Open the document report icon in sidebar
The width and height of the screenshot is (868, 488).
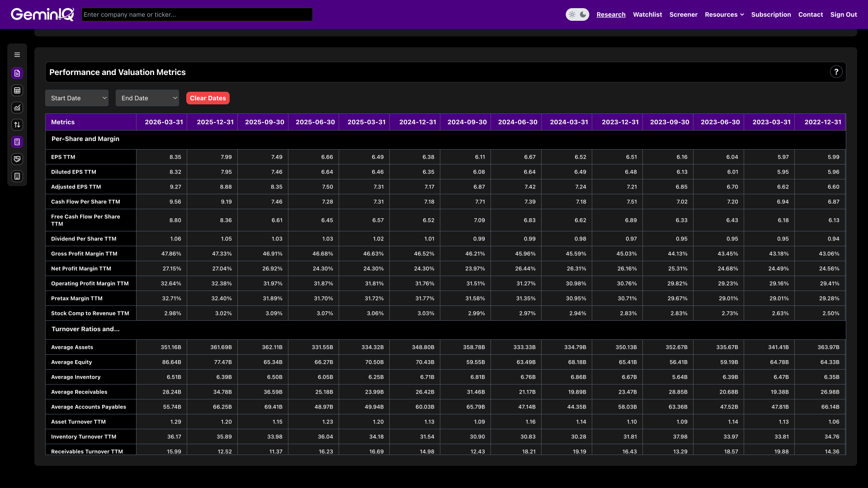(x=17, y=73)
